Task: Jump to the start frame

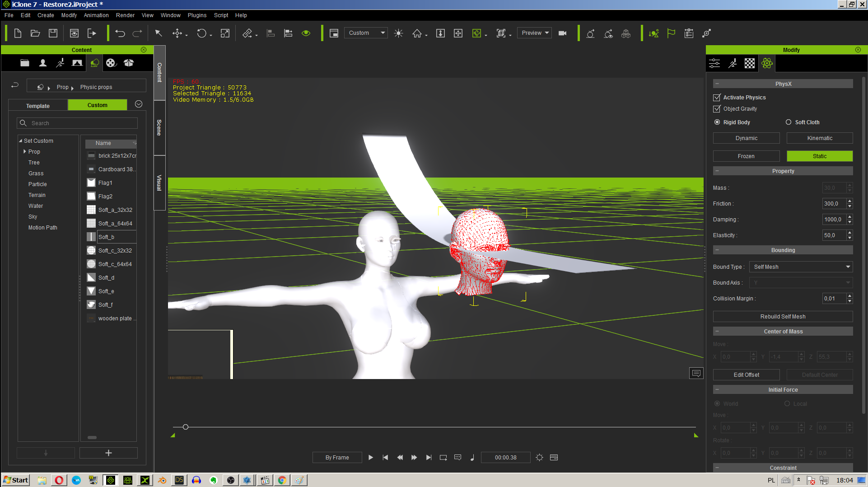Action: 385,457
